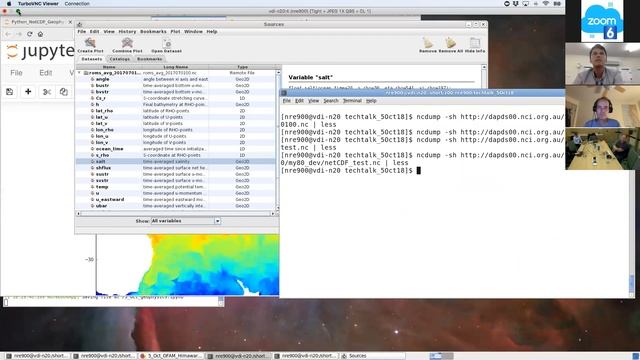Image resolution: width=640 pixels, height=360 pixels.
Task: Select the Cs_r variable row
Action: point(176,98)
